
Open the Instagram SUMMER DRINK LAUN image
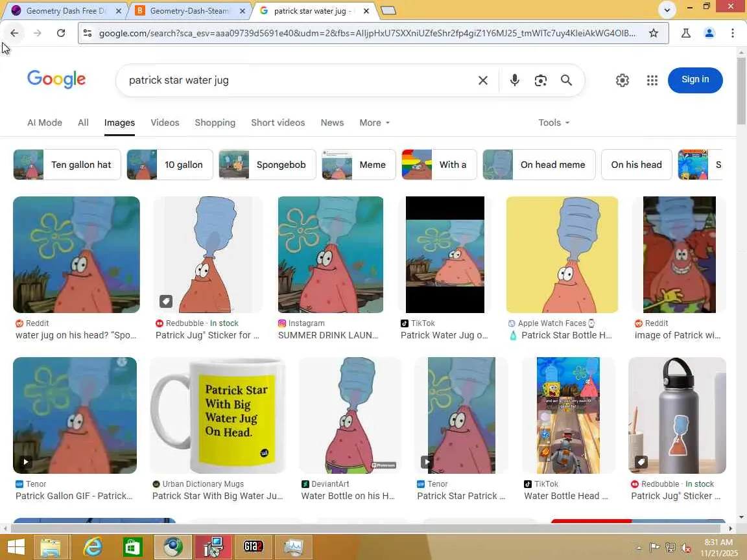tap(331, 254)
